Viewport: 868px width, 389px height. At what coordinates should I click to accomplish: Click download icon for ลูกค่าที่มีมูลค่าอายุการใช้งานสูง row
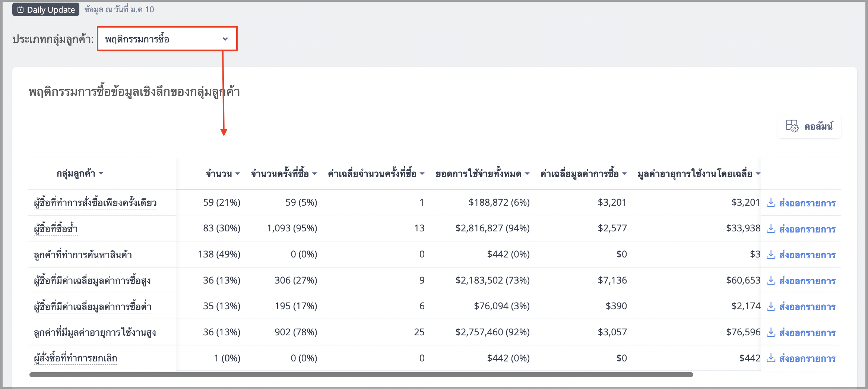tap(771, 332)
